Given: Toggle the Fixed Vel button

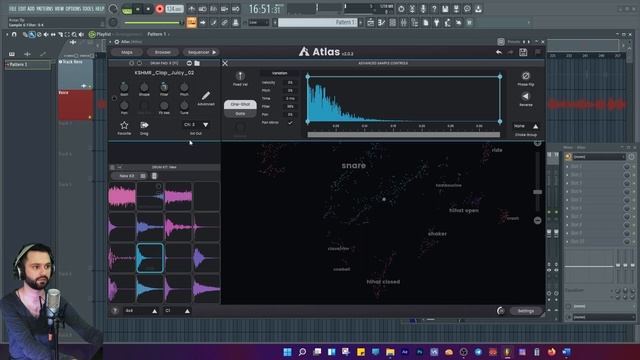Looking at the screenshot, I should pos(240,76).
